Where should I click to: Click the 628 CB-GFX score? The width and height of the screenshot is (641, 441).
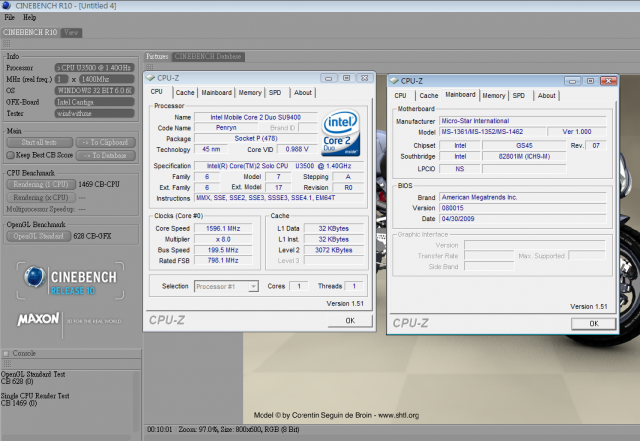point(92,236)
